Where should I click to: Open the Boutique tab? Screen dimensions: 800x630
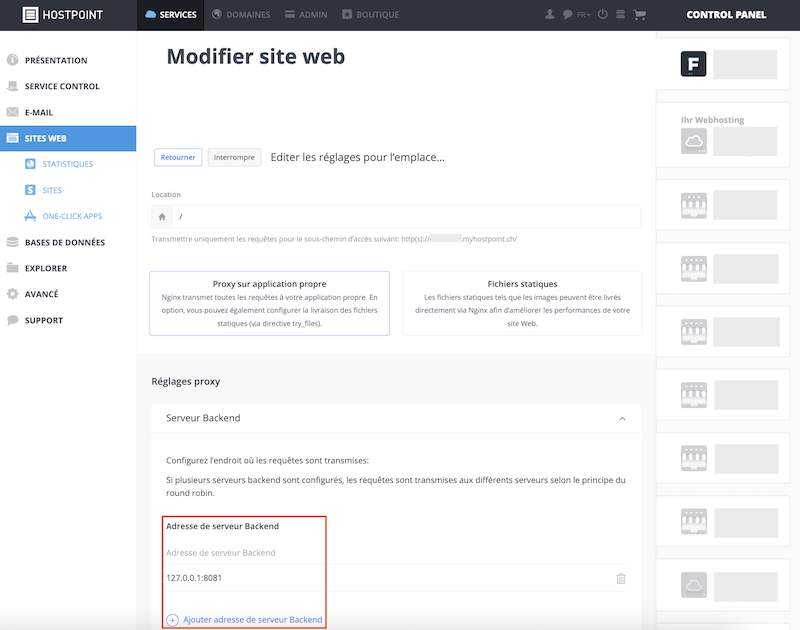tap(371, 15)
